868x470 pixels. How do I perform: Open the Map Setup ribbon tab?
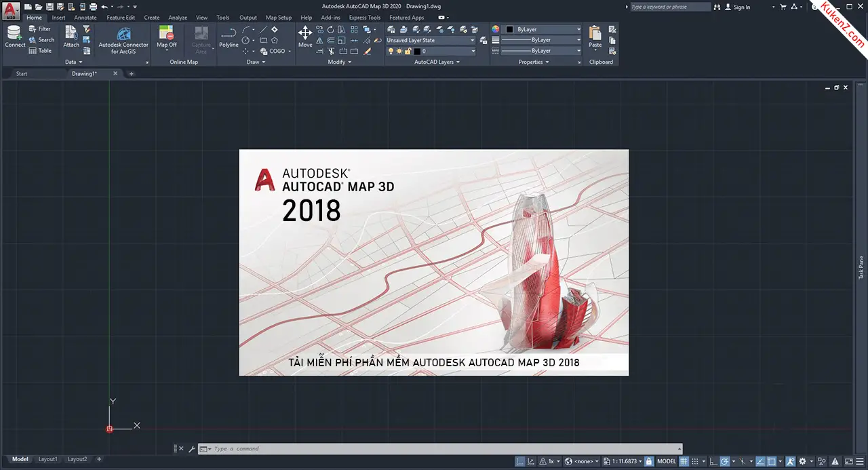click(279, 18)
